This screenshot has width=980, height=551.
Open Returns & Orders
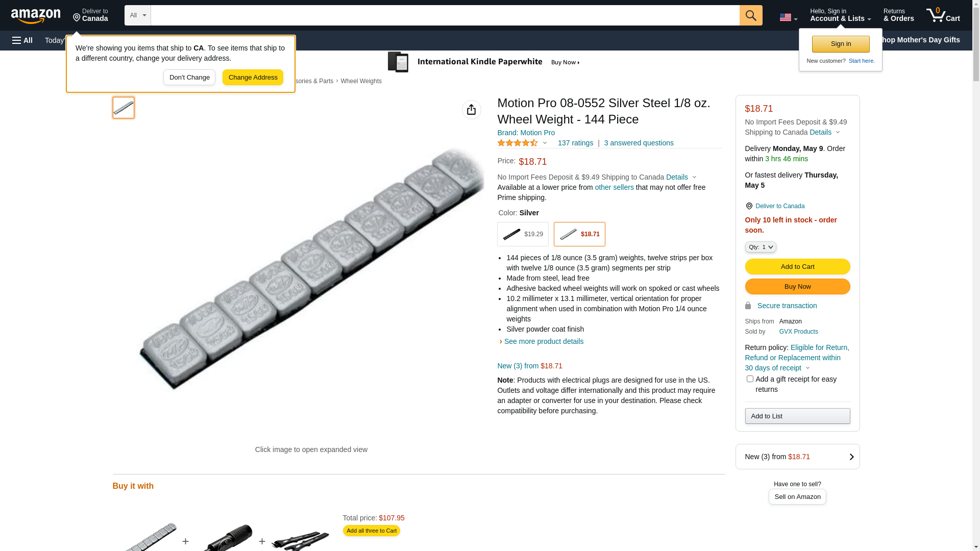click(898, 15)
